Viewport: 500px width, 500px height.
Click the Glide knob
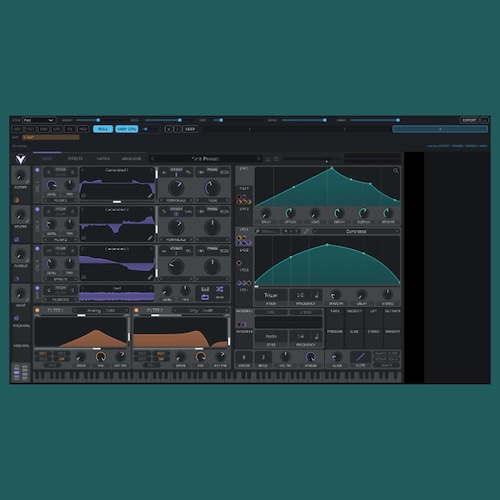(337, 357)
